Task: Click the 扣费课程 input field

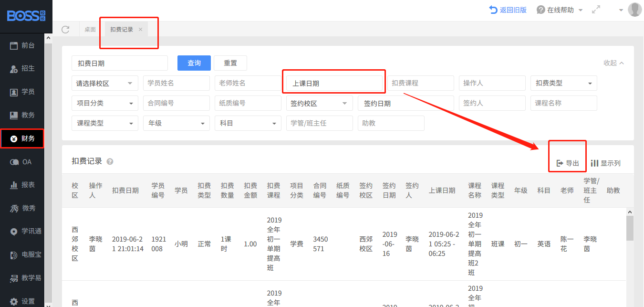Action: [x=421, y=83]
